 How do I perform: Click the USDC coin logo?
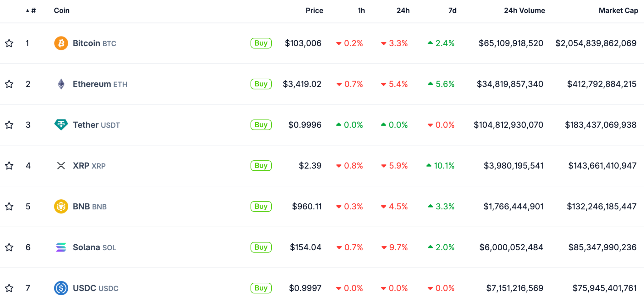click(61, 288)
